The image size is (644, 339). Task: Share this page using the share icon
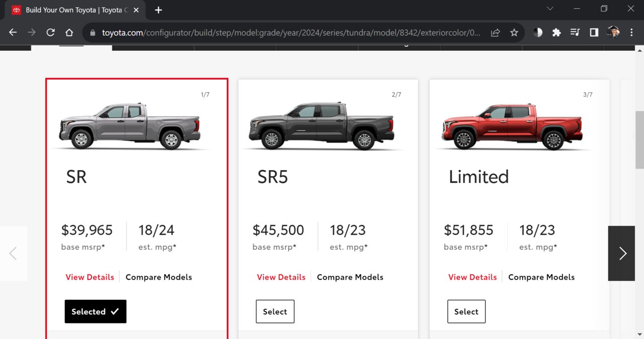click(495, 32)
